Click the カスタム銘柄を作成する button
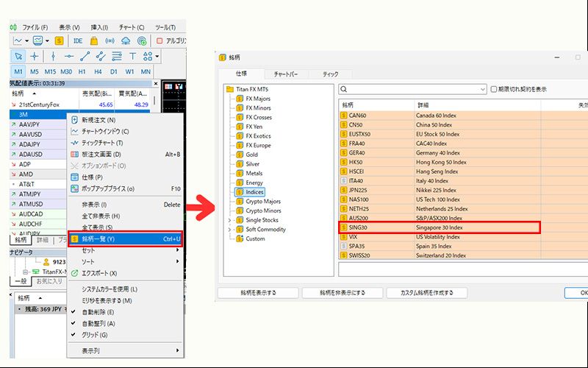This screenshot has width=588, height=368. coord(426,293)
